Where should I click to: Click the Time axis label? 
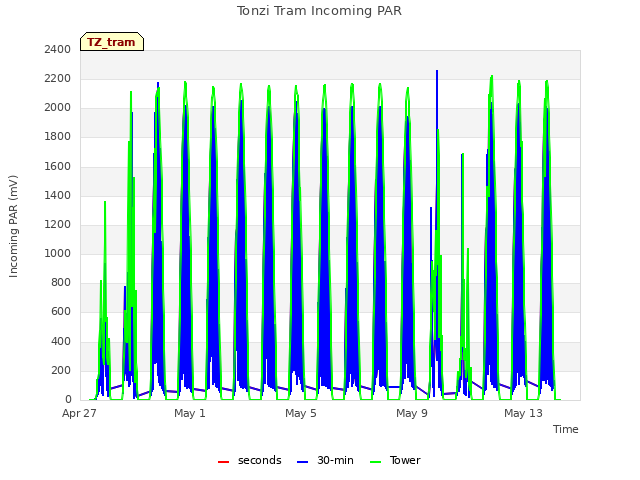pyautogui.click(x=565, y=429)
